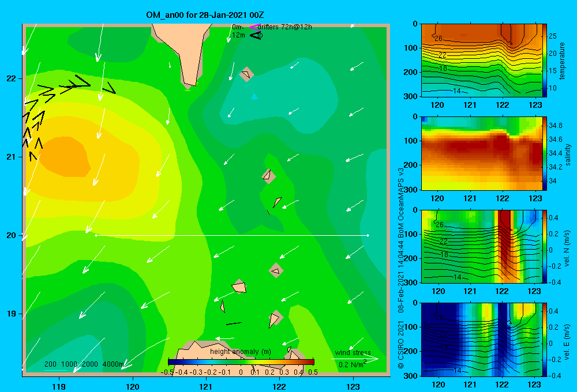Click the '14' contour label in temperature panel
The width and height of the screenshot is (577, 392).
456,91
